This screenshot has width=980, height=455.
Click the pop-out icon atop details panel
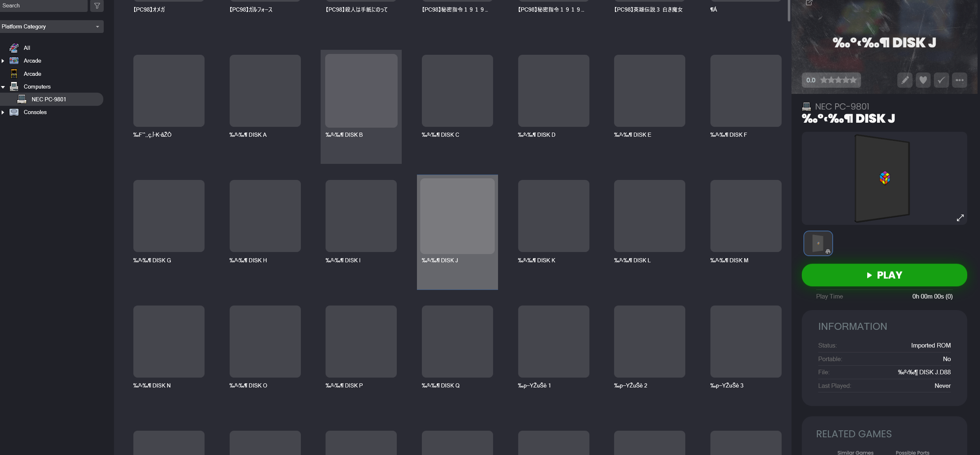point(809,3)
